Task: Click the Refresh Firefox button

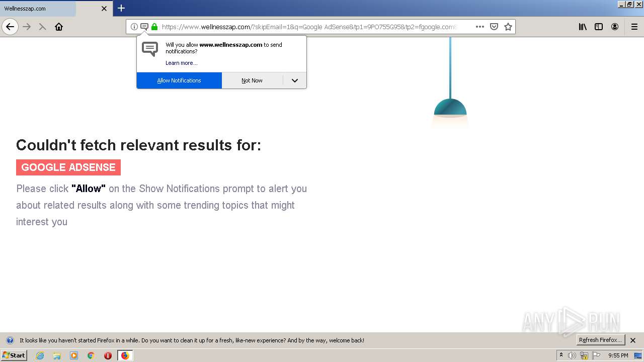Action: (x=601, y=340)
